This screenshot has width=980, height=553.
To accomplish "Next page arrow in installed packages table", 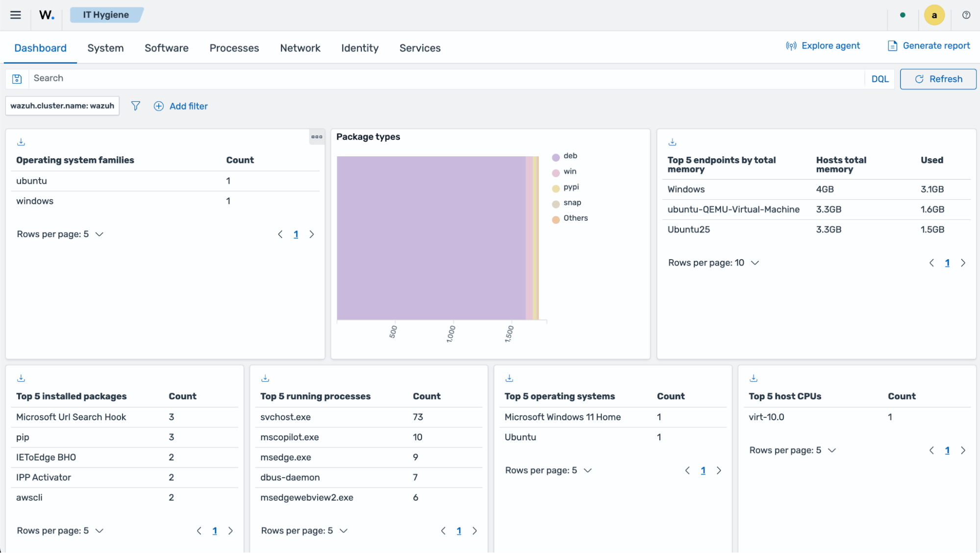I will point(230,531).
